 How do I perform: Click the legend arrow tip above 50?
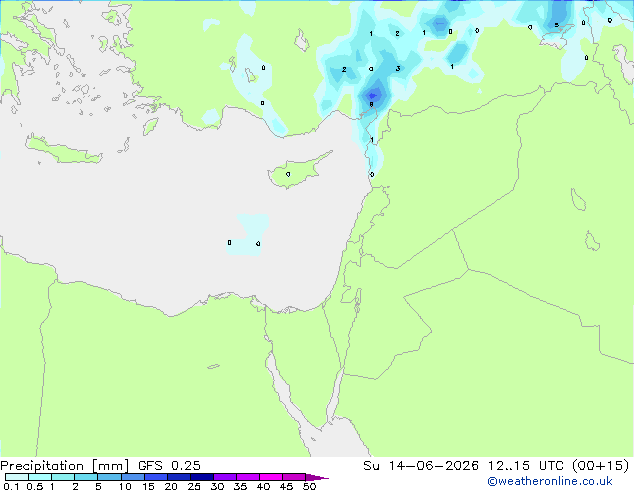click(317, 478)
